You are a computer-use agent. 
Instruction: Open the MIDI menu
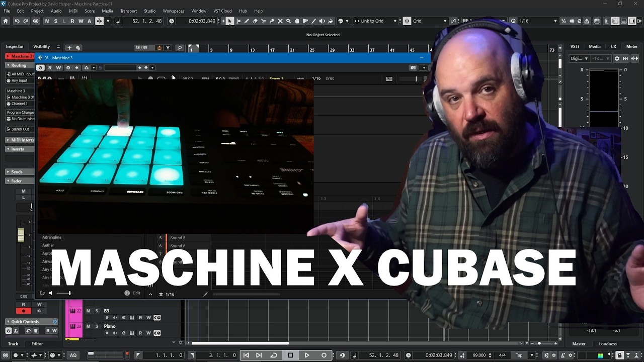[73, 11]
